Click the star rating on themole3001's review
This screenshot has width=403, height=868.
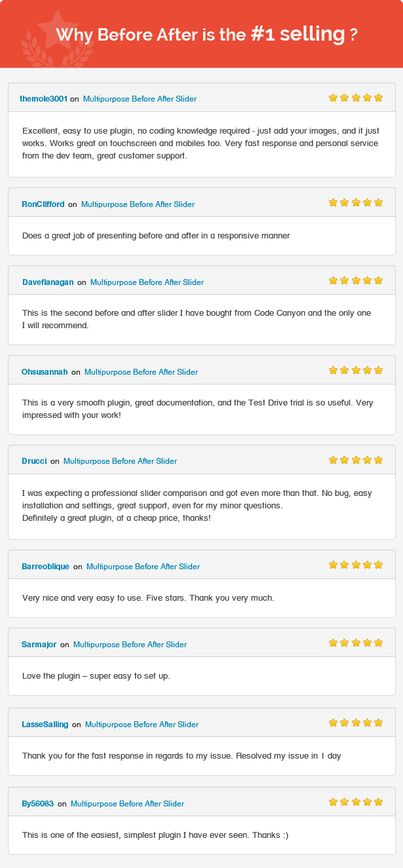355,98
